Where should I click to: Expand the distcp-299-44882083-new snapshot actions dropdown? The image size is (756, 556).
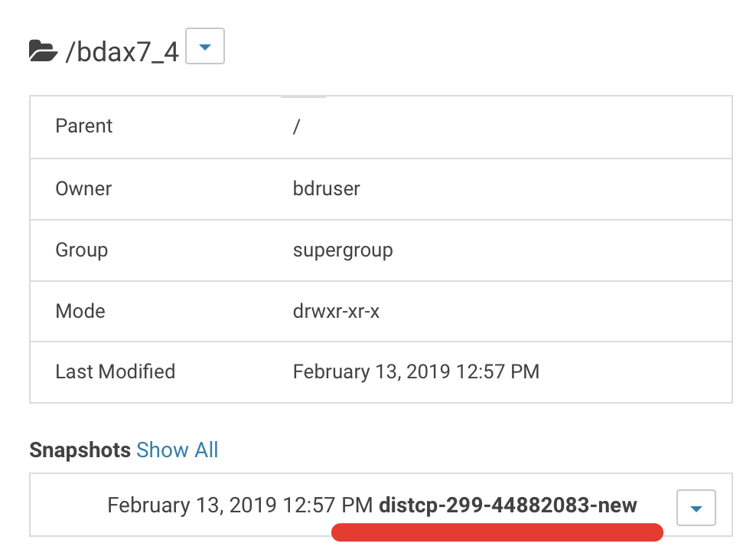(x=696, y=507)
